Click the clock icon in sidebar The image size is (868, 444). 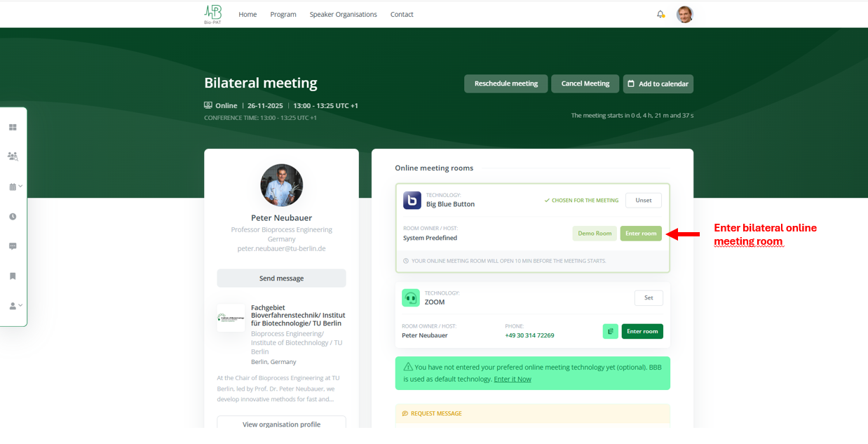13,217
